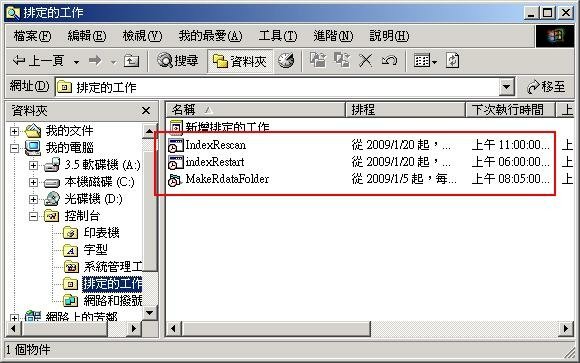Click the IndexRescan task icon
Viewport: 580px width, 363px height.
175,145
